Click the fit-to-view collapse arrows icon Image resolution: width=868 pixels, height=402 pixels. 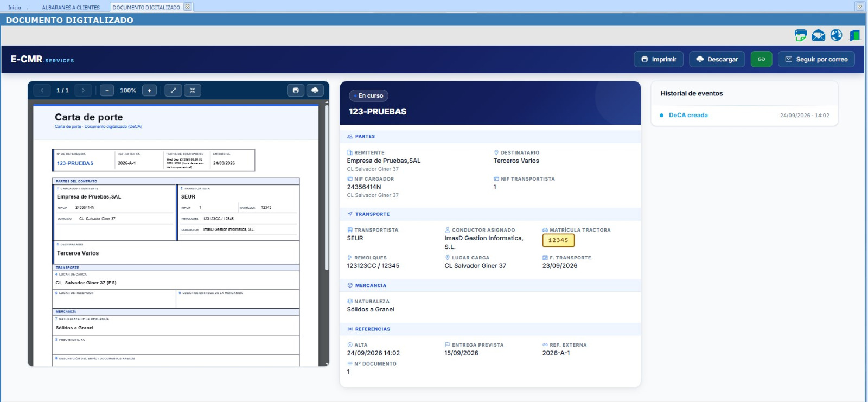tap(193, 91)
